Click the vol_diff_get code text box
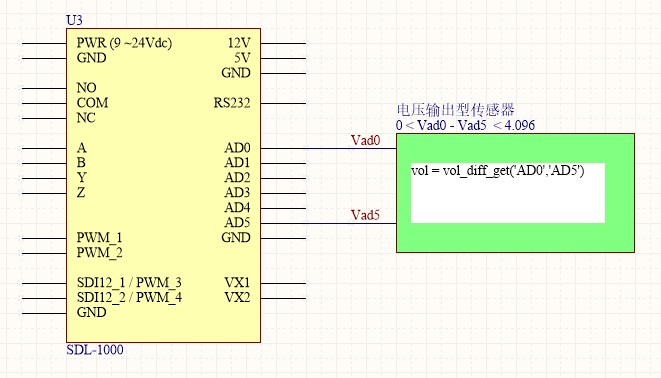This screenshot has height=378, width=661. click(x=508, y=193)
